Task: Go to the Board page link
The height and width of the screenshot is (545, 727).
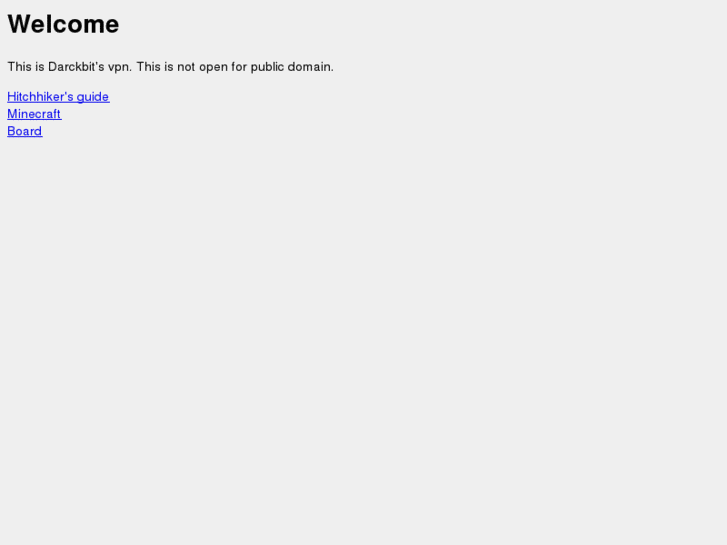Action: point(25,131)
